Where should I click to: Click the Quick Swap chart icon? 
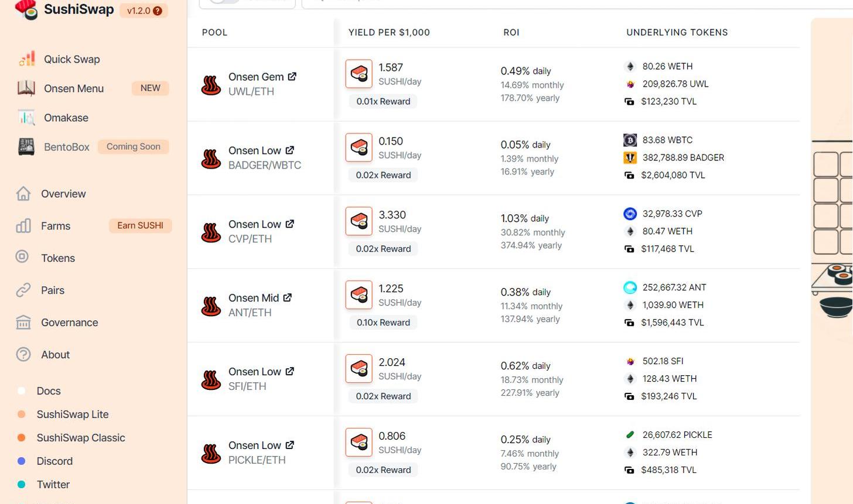(26, 59)
